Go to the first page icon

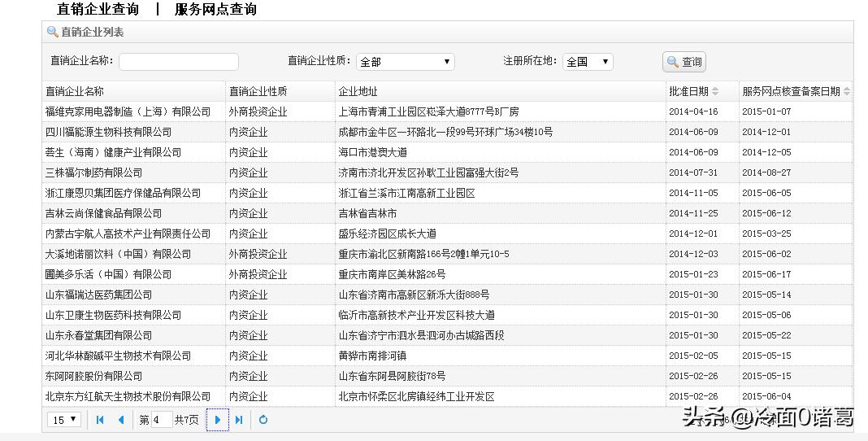click(100, 420)
